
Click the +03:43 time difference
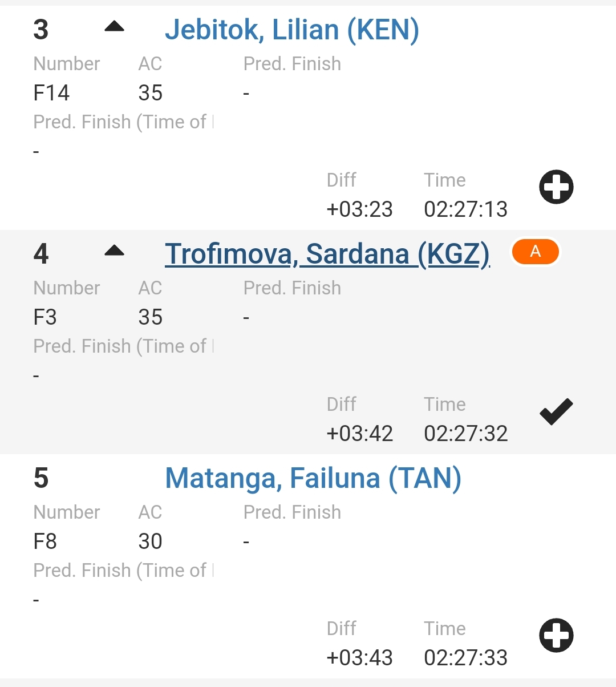tap(359, 658)
